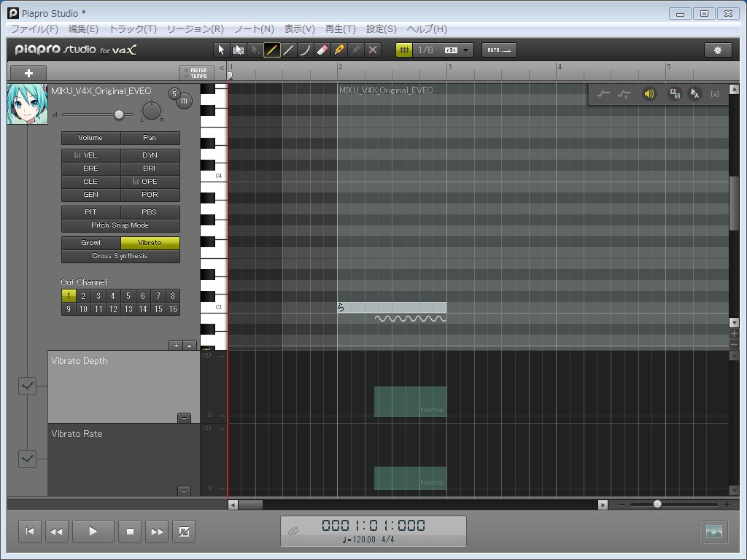Select the BRE parameter
747x560 pixels.
click(x=90, y=168)
